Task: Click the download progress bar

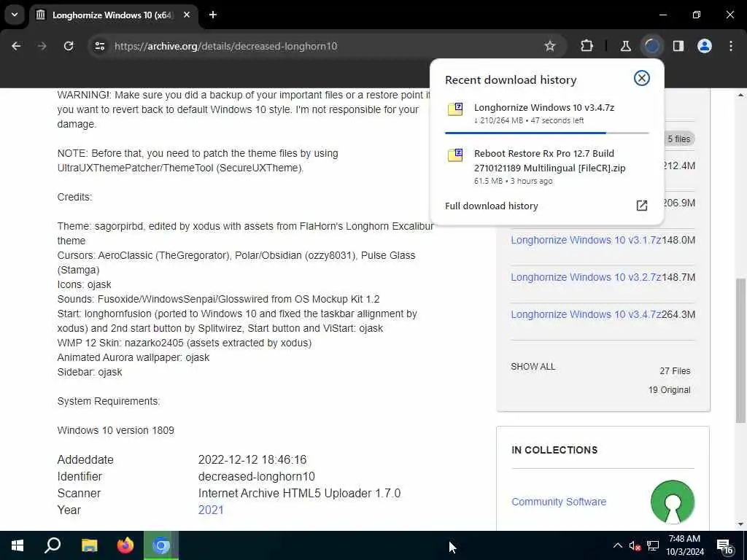Action: tap(546, 133)
